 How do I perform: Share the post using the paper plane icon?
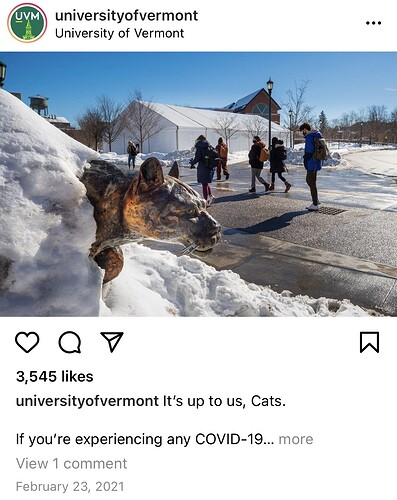coord(112,342)
